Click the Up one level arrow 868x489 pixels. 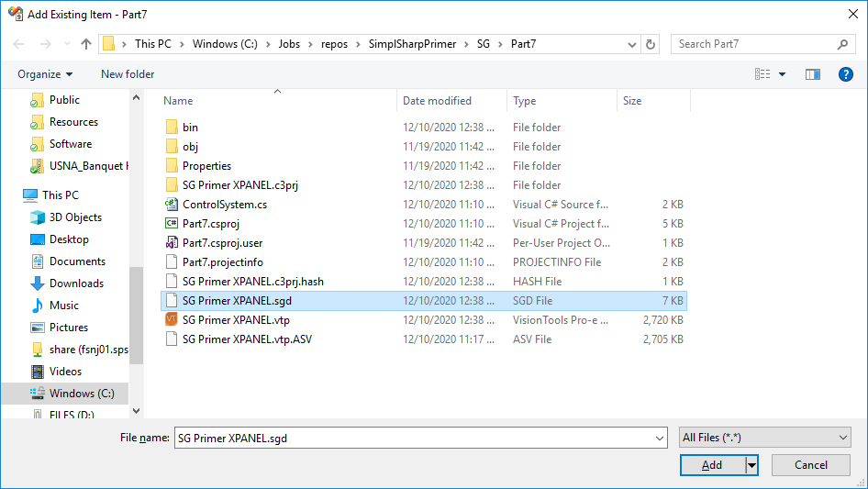[x=86, y=44]
